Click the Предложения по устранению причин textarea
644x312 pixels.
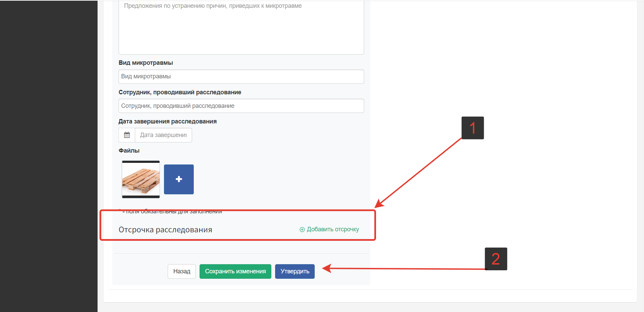pyautogui.click(x=241, y=27)
